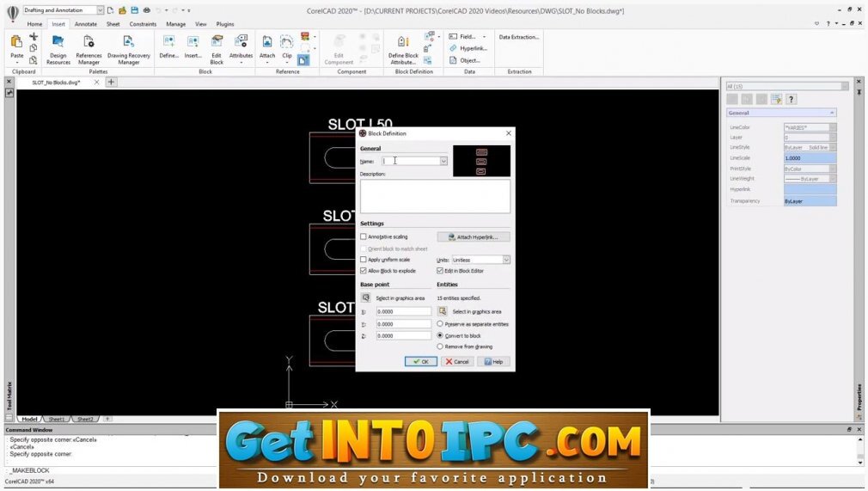The height and width of the screenshot is (491, 868).
Task: Select Remove from drawing option
Action: point(440,347)
